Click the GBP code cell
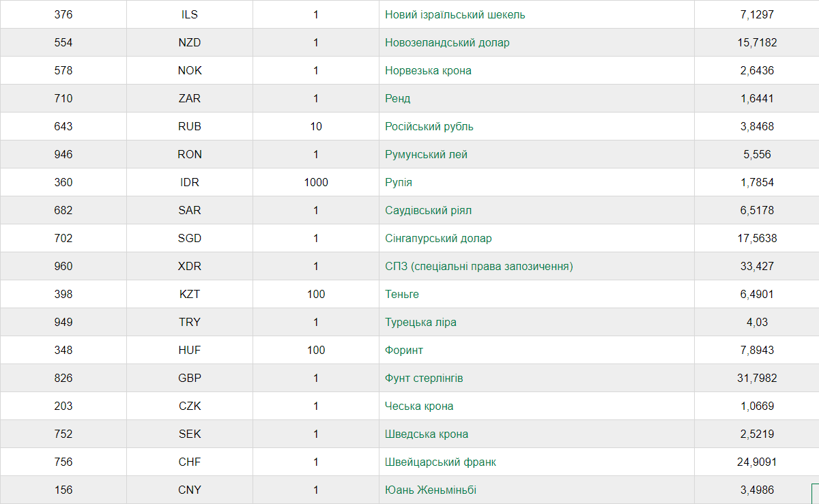Image resolution: width=819 pixels, height=504 pixels. click(x=189, y=378)
